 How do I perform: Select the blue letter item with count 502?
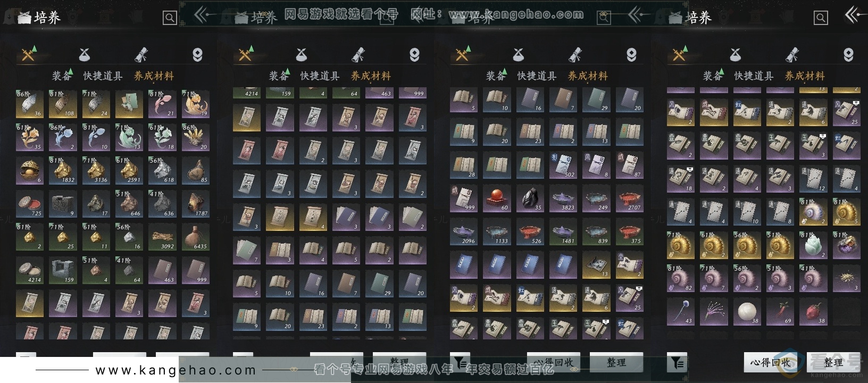[x=563, y=165]
